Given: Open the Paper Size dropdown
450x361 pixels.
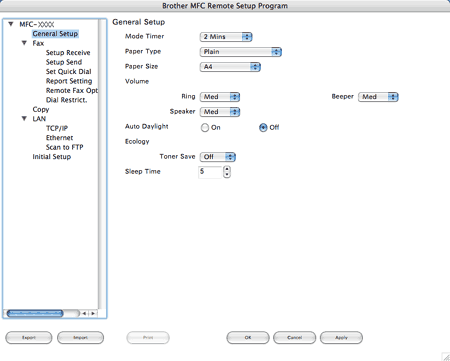Looking at the screenshot, I should coord(230,67).
